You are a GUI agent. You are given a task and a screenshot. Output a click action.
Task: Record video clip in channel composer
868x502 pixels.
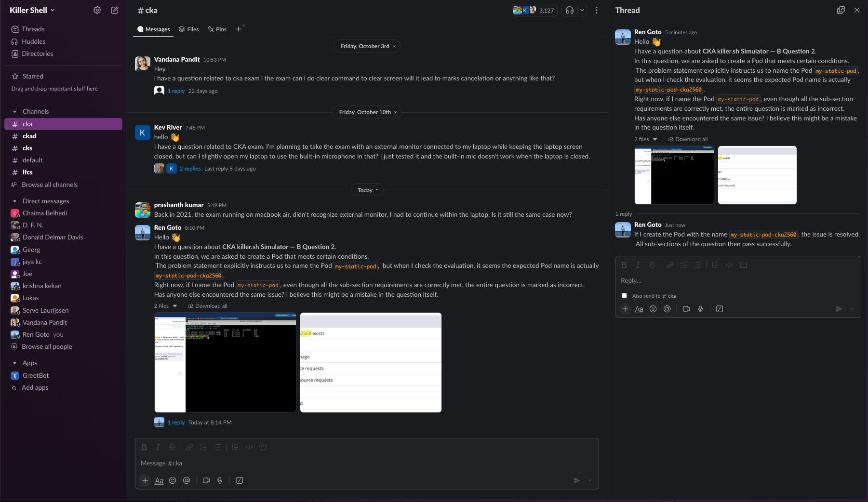206,480
